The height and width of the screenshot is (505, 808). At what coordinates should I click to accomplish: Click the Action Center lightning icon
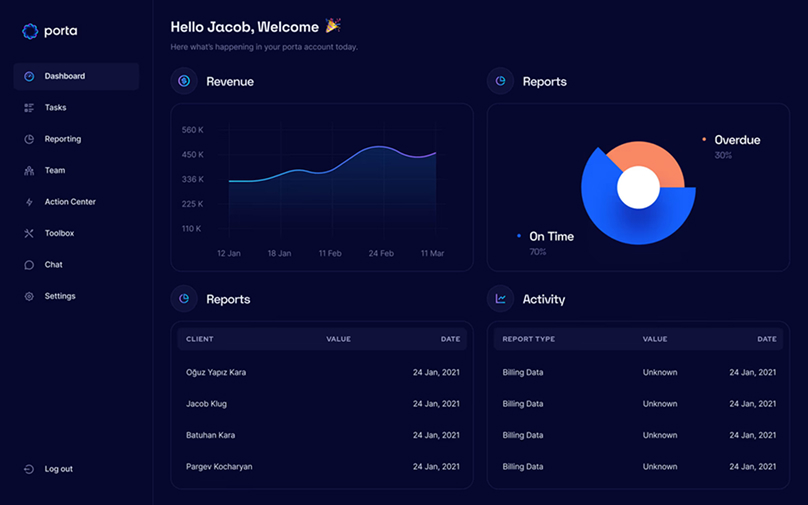pos(29,202)
